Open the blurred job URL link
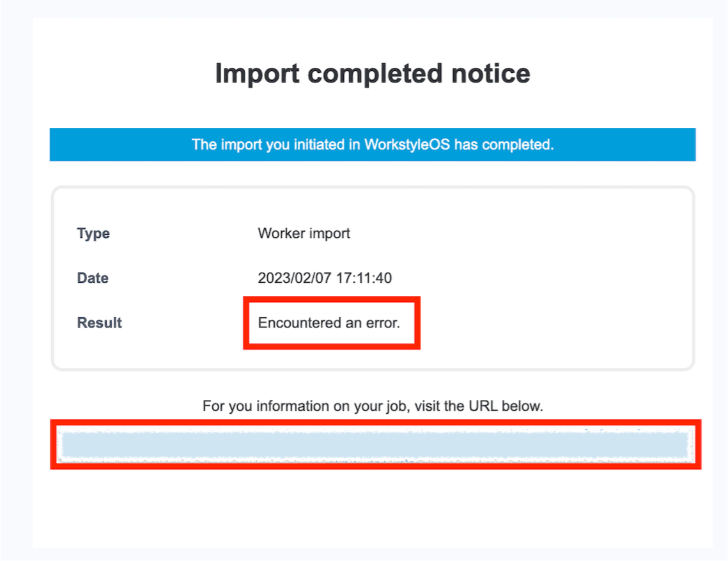 tap(375, 445)
